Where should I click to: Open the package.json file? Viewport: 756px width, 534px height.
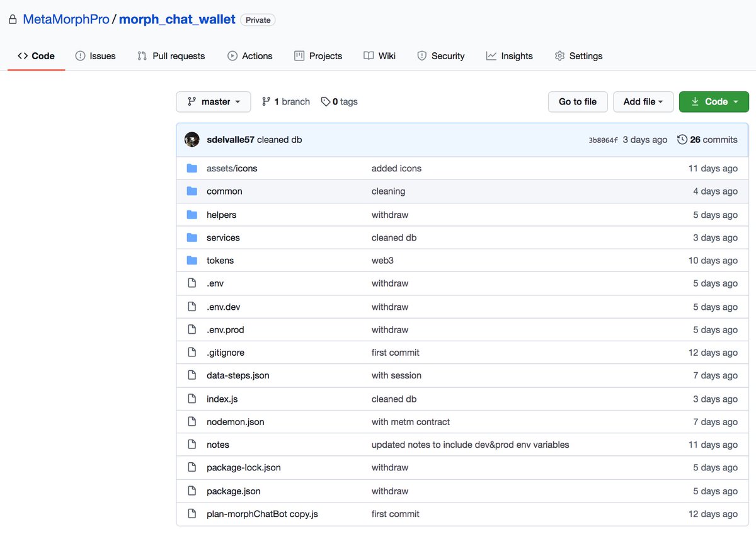(x=233, y=491)
